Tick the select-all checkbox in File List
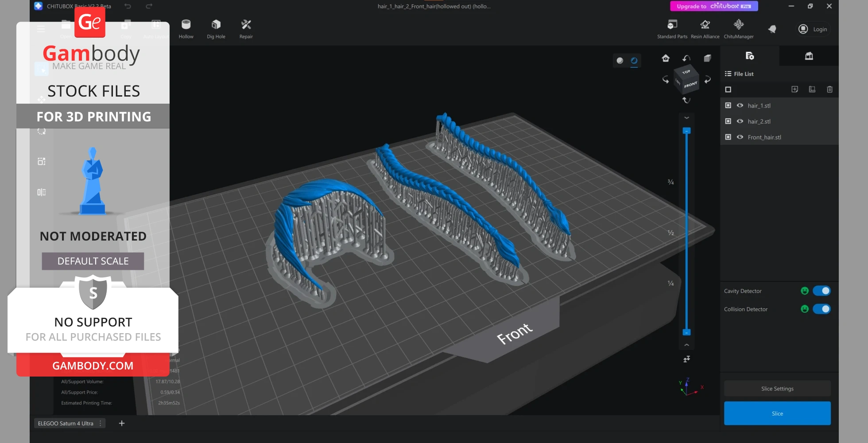The height and width of the screenshot is (443, 868). pos(728,89)
